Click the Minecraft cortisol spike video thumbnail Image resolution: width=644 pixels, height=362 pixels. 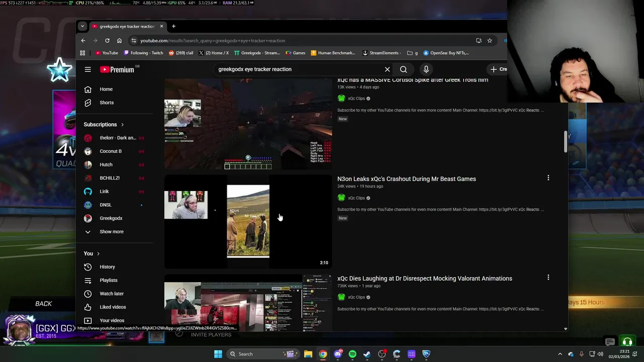point(248,124)
